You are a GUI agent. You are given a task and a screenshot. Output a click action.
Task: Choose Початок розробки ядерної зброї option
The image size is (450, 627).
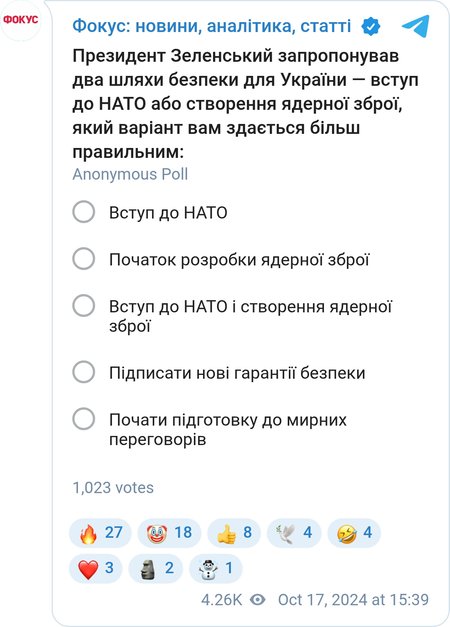click(x=221, y=260)
